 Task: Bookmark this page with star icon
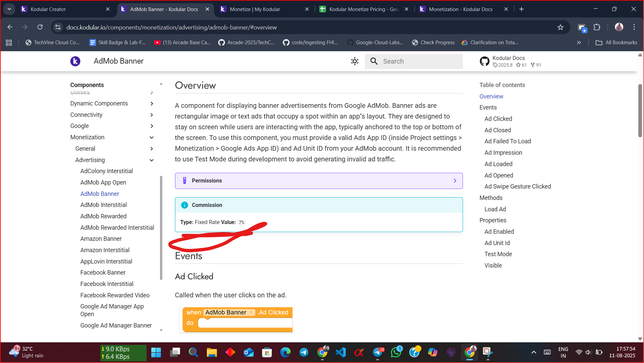pos(560,27)
